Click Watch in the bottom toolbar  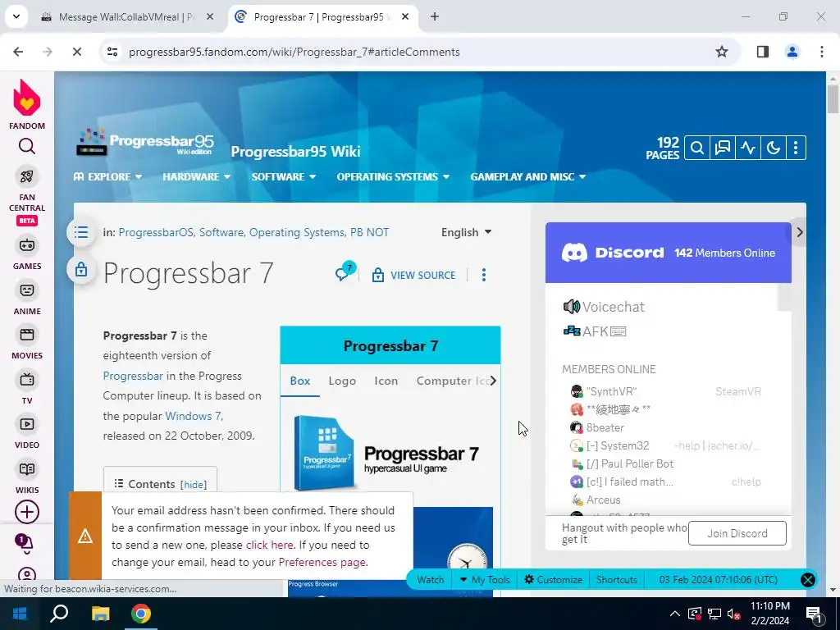pyautogui.click(x=430, y=580)
